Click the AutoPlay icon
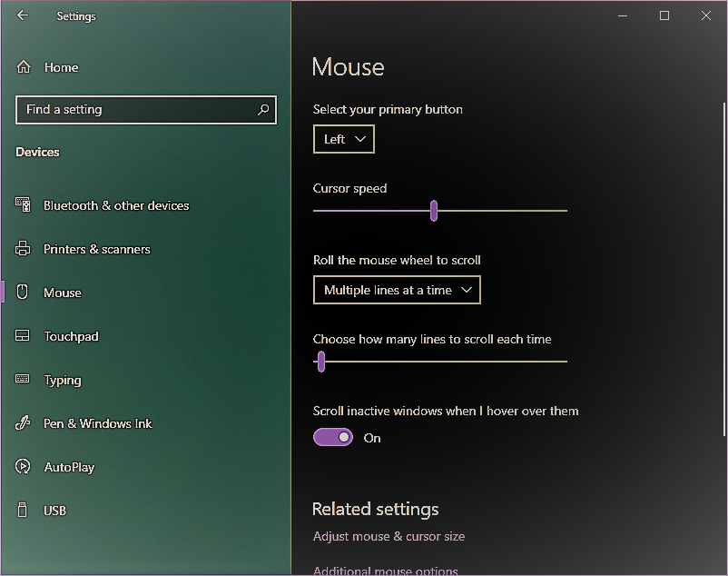 coord(23,466)
